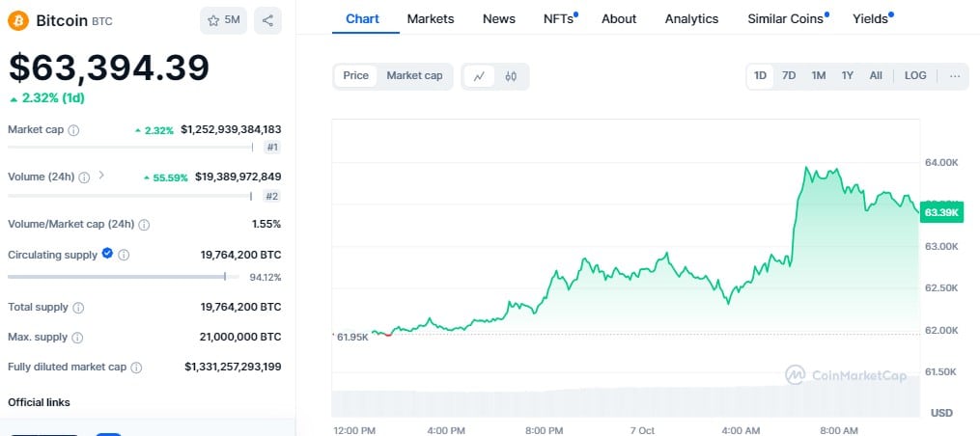Open the Chart tab
The image size is (980, 436).
click(362, 18)
